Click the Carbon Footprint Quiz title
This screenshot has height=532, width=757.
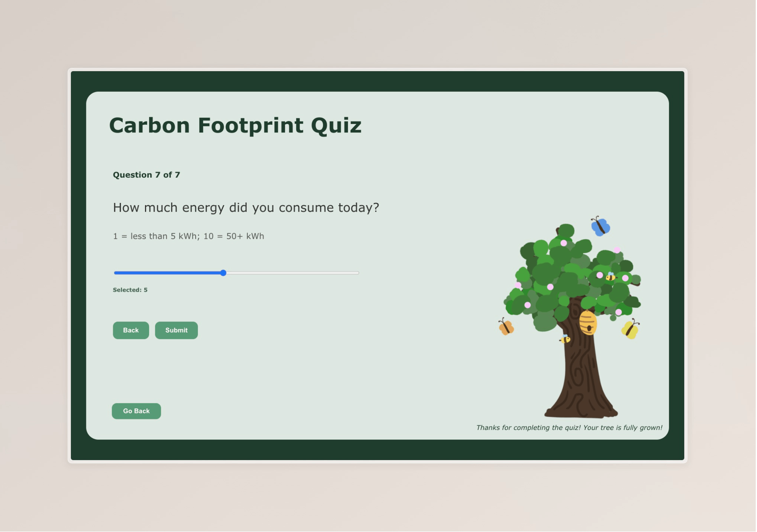point(235,125)
